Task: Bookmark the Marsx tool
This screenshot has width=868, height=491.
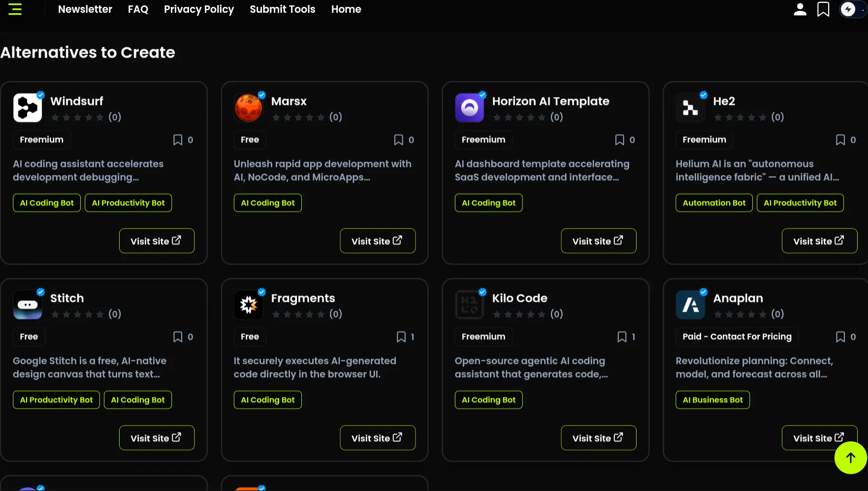Action: coord(399,140)
